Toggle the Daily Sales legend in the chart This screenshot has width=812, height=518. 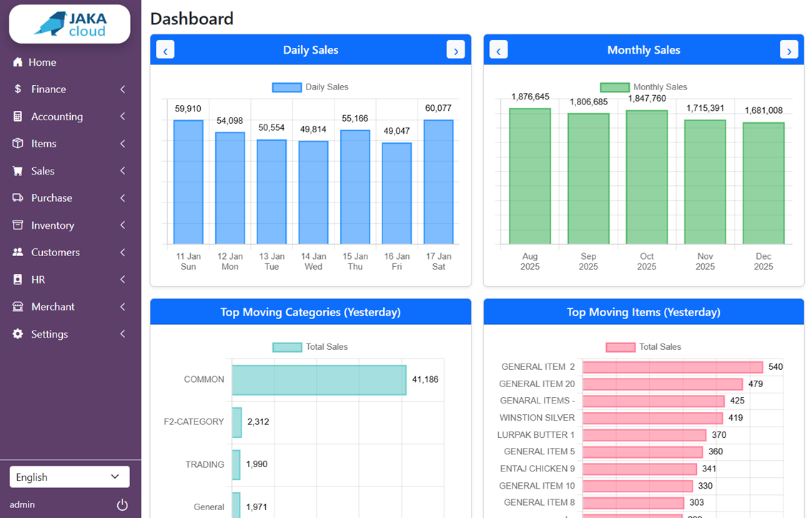(311, 87)
